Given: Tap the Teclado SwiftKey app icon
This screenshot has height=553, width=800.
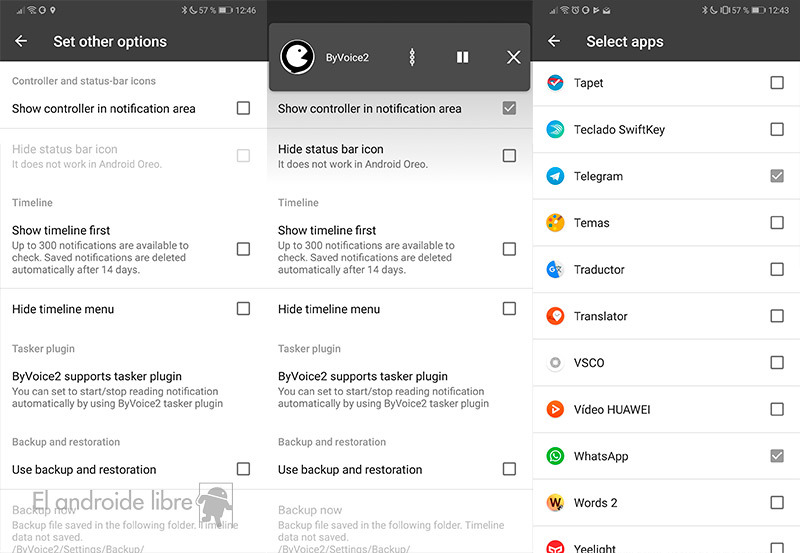Looking at the screenshot, I should [x=555, y=130].
